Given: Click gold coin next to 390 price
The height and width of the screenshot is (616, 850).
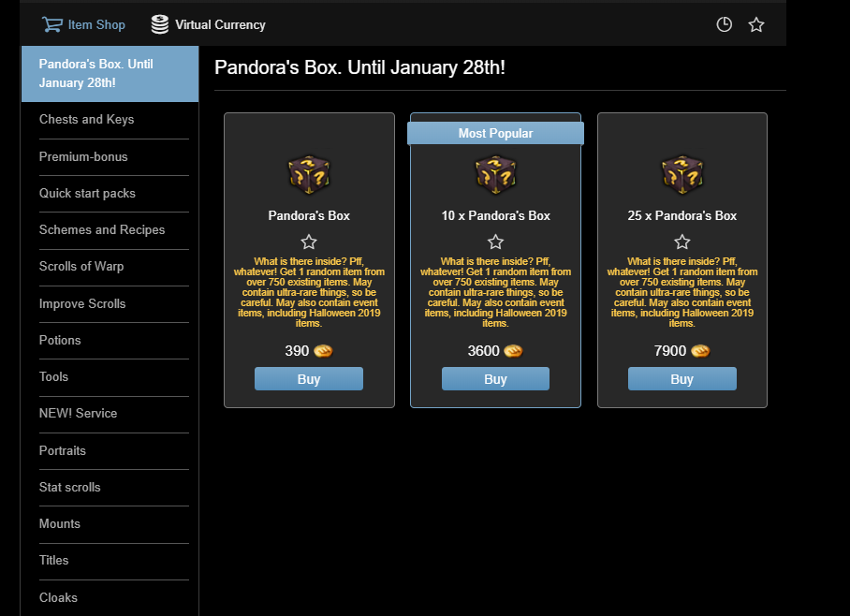Looking at the screenshot, I should (323, 351).
